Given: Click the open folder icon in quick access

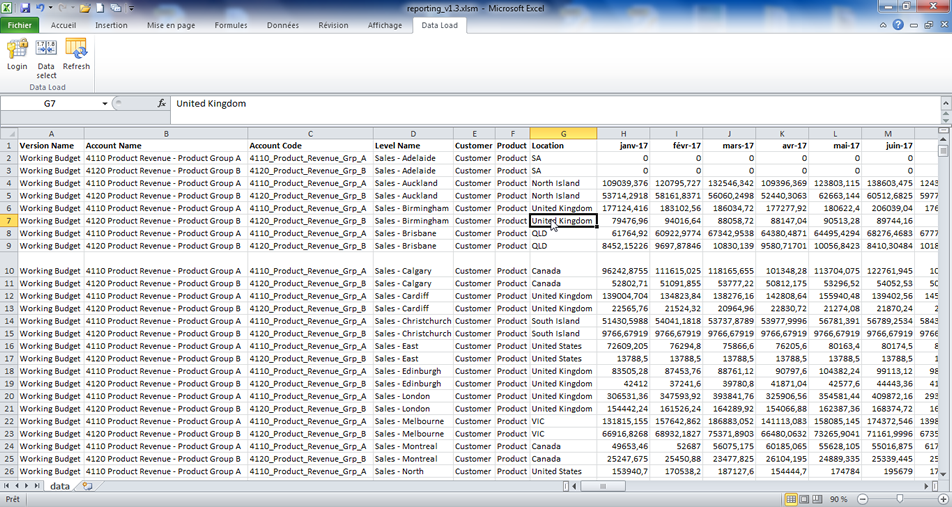Looking at the screenshot, I should click(x=86, y=7).
